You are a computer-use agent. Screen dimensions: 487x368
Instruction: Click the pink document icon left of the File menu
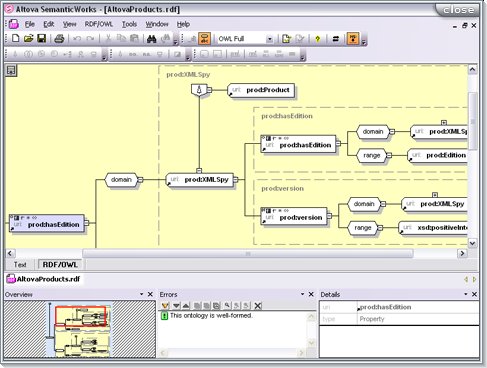pyautogui.click(x=14, y=24)
